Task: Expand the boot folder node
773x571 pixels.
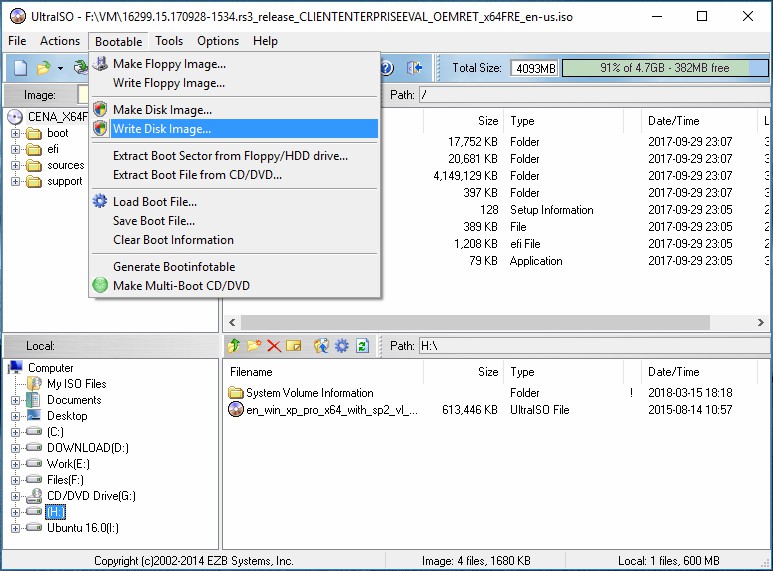Action: tap(15, 133)
